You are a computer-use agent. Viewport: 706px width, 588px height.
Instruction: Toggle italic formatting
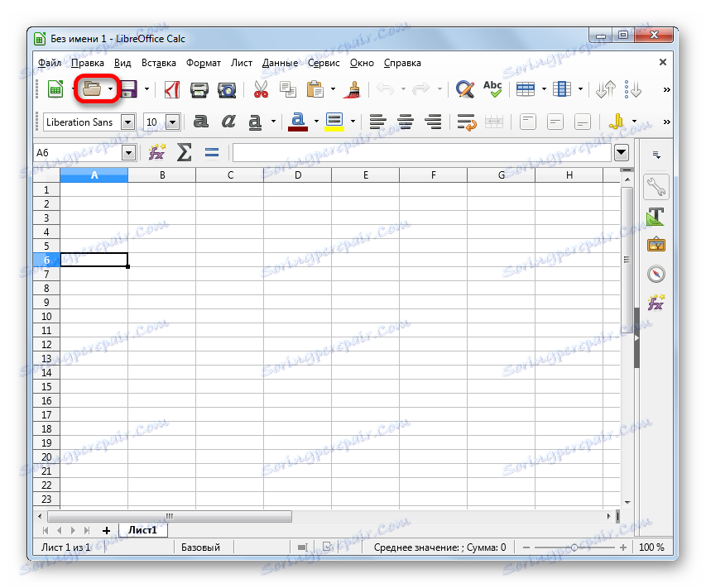pos(228,122)
